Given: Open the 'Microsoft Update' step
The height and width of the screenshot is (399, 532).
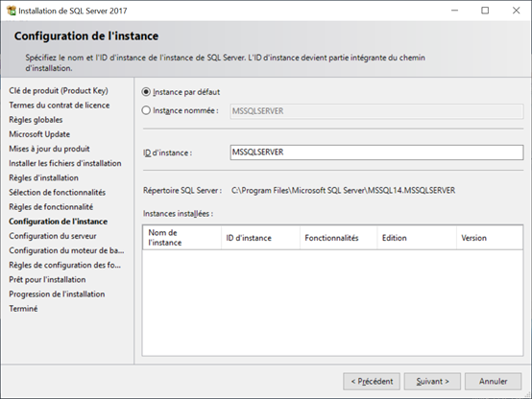Looking at the screenshot, I should 39,134.
